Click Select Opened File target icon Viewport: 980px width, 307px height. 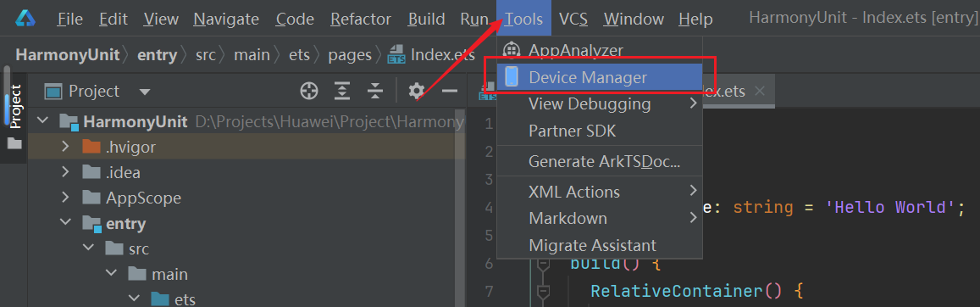pyautogui.click(x=309, y=92)
